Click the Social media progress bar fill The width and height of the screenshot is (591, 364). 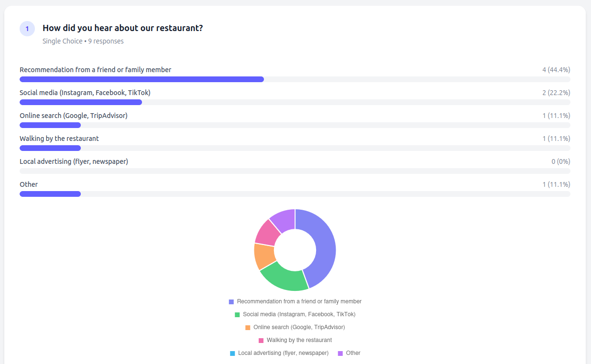click(80, 102)
